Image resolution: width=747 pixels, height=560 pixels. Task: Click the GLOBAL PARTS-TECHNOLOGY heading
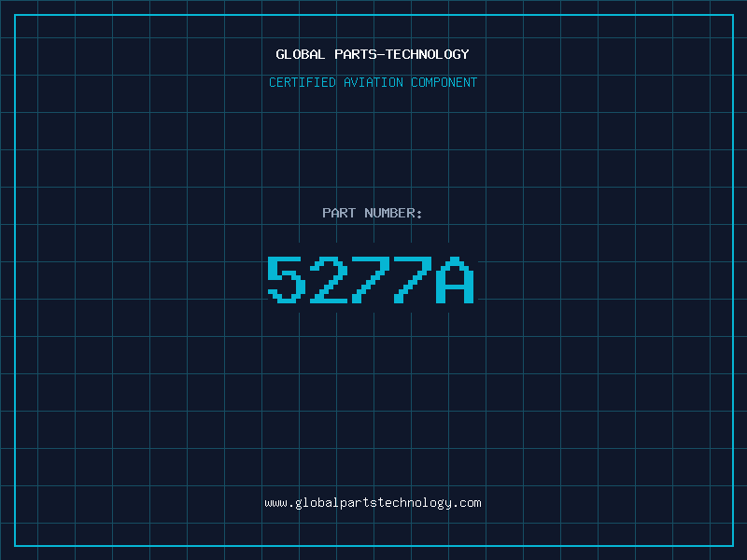pyautogui.click(x=373, y=54)
